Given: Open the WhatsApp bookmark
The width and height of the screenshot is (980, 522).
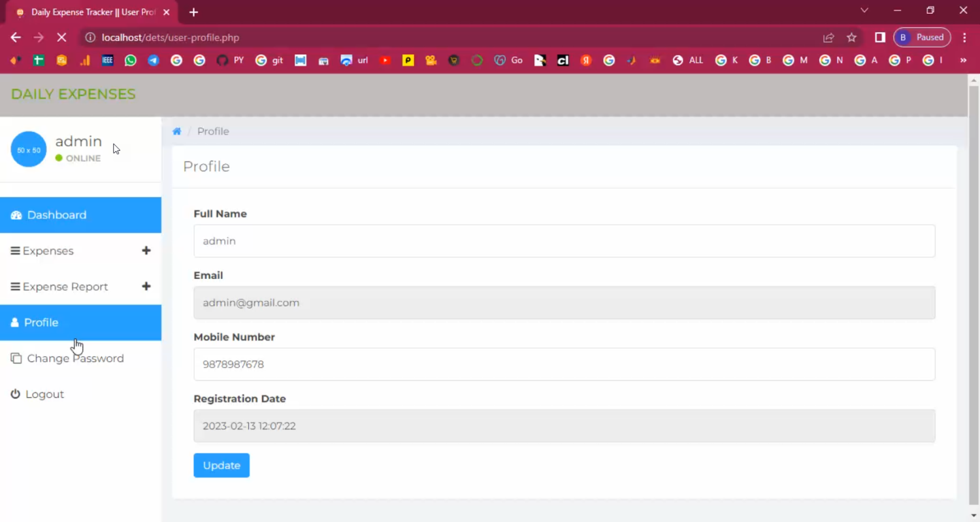Looking at the screenshot, I should (x=131, y=60).
